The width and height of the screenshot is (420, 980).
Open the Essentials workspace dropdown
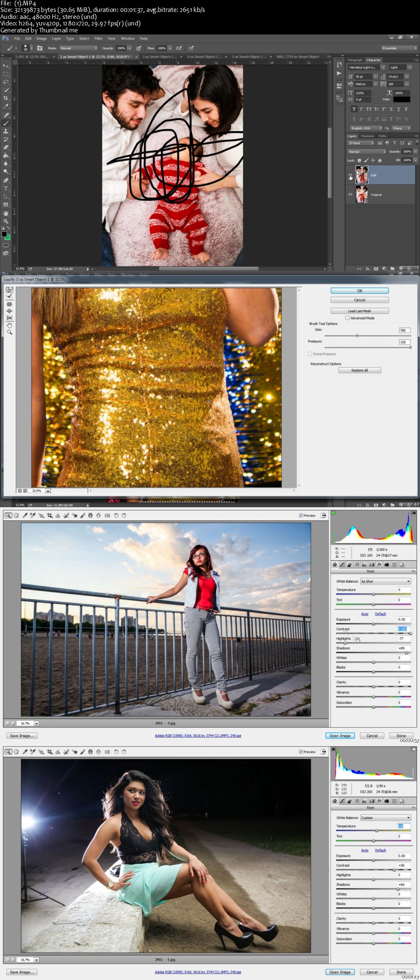pos(399,48)
